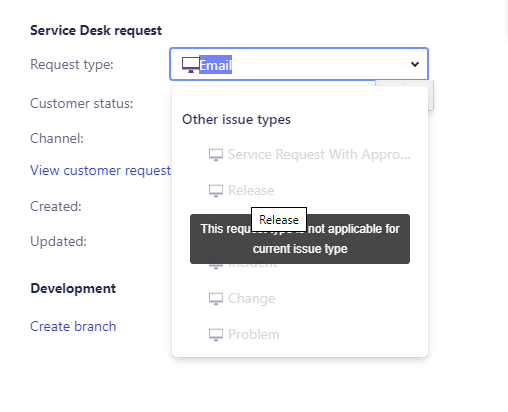Click the monitor icon beside Problem
The width and height of the screenshot is (508, 412).
(x=216, y=335)
